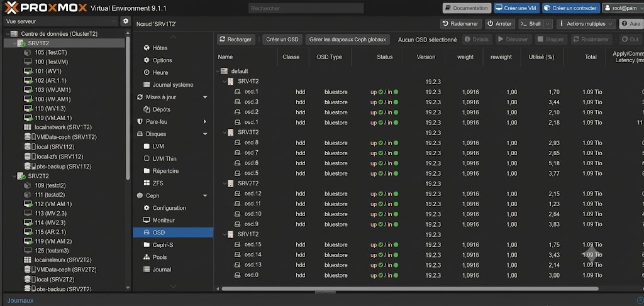Collapse the Disques submenu
Image resolution: width=644 pixels, height=306 pixels.
[205, 134]
